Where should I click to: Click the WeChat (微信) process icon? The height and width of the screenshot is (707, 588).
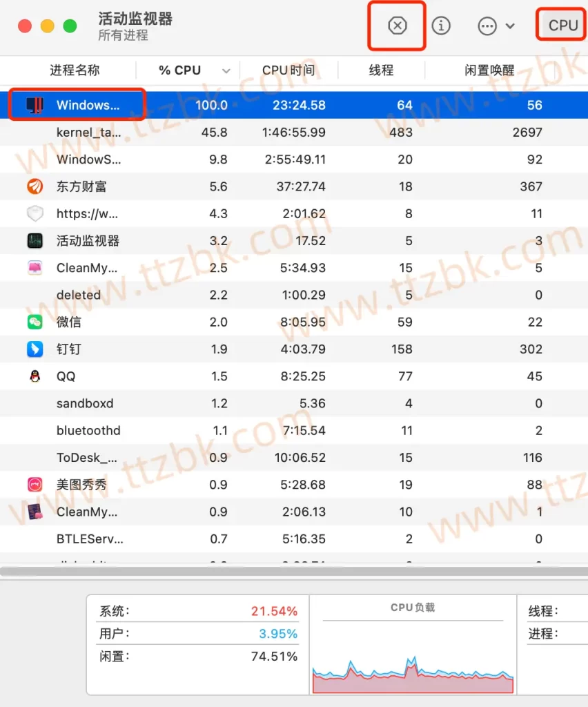click(x=35, y=322)
